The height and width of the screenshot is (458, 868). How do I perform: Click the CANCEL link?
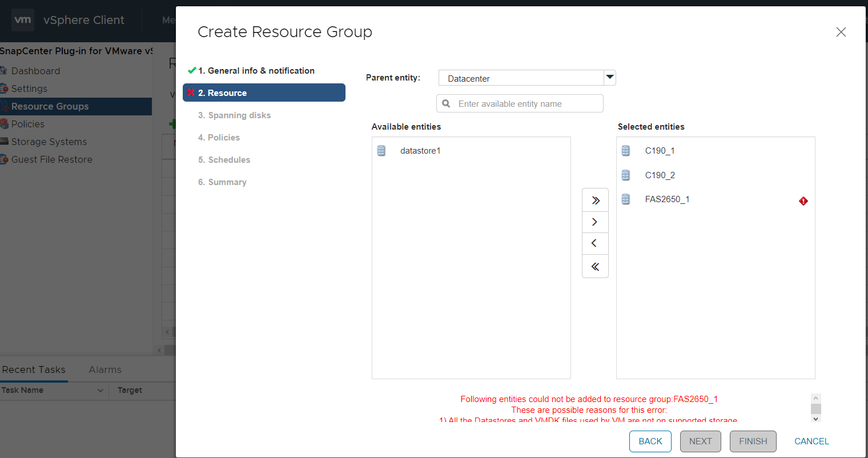[811, 441]
